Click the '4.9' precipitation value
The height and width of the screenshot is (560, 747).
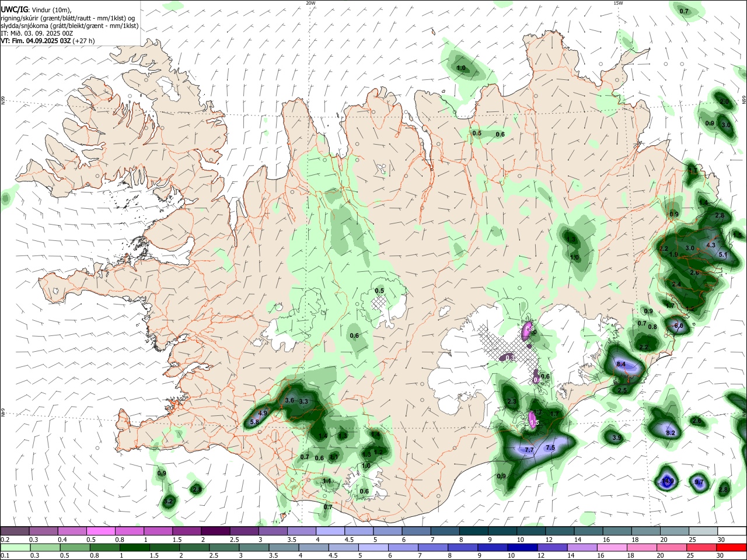pos(263,413)
